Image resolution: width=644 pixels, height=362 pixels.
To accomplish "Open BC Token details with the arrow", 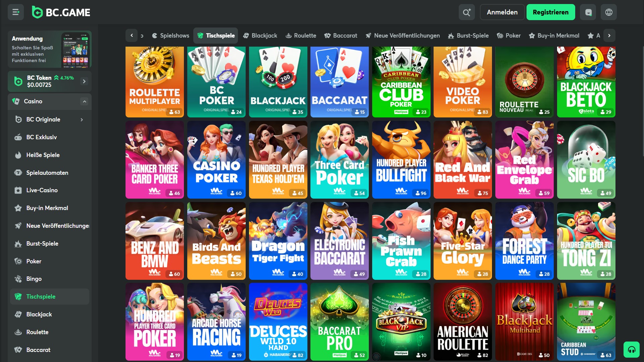I will (84, 81).
